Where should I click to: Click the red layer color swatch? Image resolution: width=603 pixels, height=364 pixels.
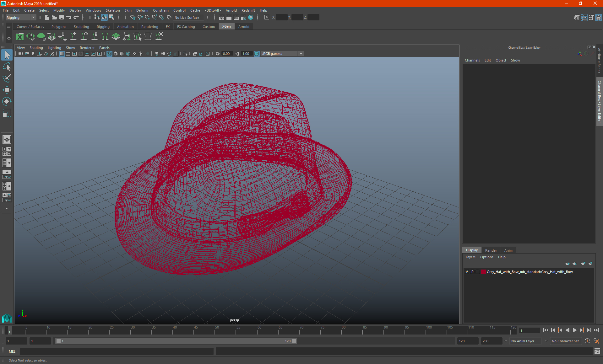tap(483, 272)
